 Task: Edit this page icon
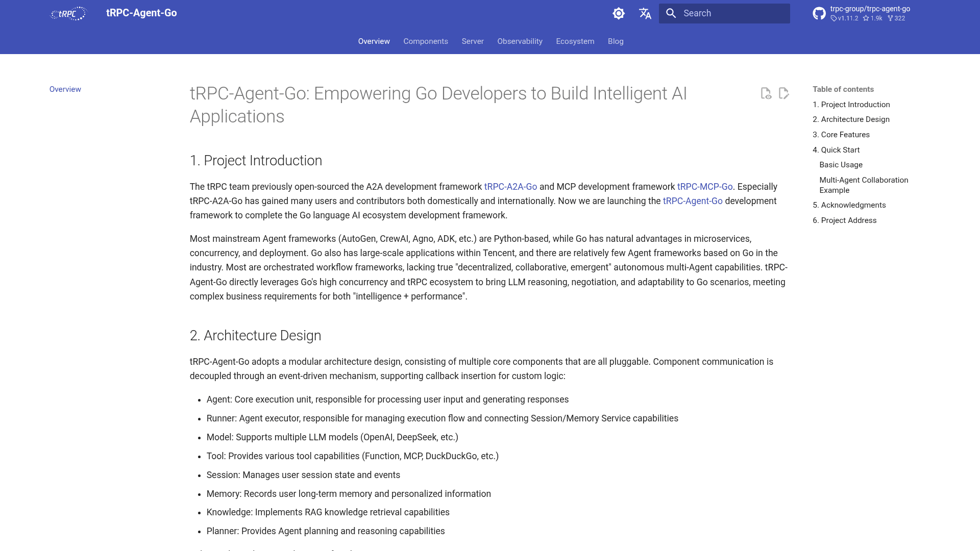click(784, 93)
